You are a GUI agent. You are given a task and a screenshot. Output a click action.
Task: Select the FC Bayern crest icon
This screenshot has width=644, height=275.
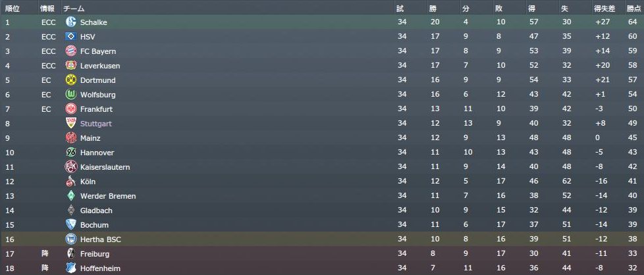[x=72, y=51]
